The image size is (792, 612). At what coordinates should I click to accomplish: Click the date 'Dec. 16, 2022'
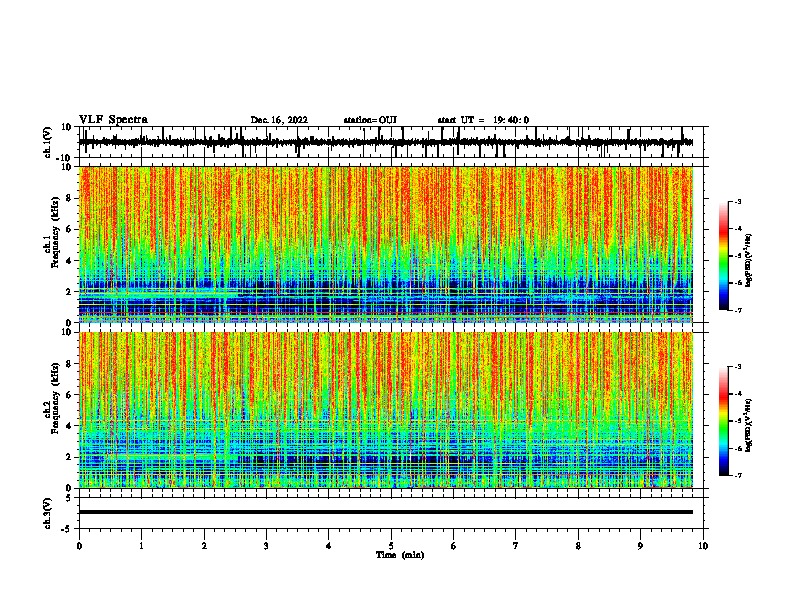click(279, 120)
